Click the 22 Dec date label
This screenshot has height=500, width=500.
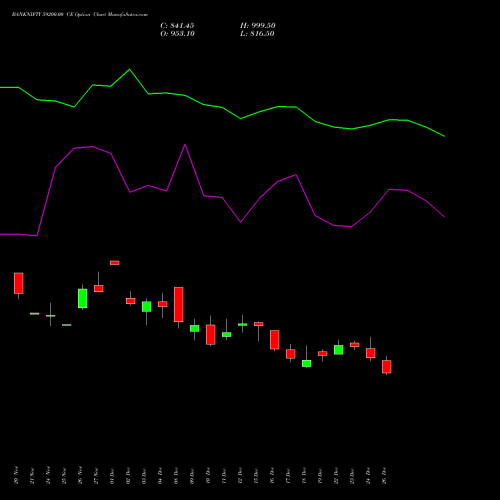point(336,475)
